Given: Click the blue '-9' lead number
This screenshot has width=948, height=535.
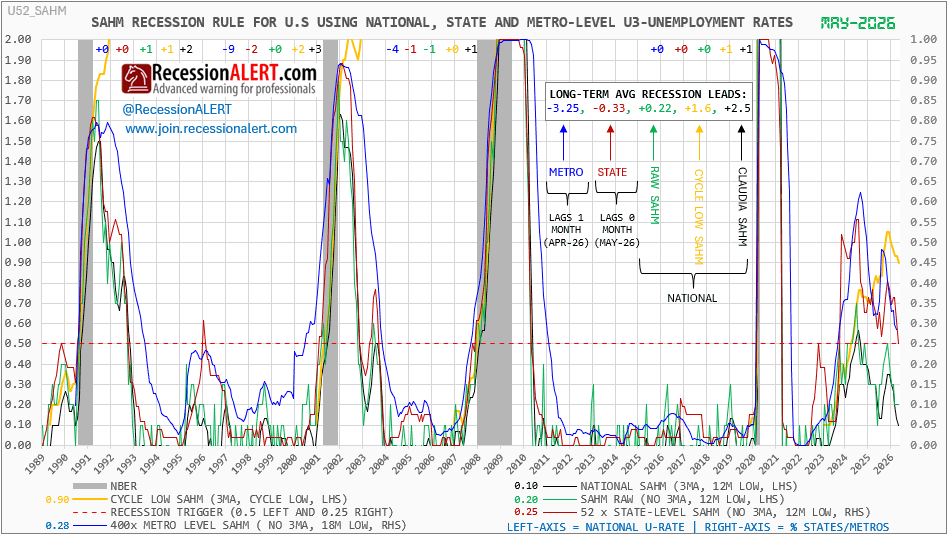Looking at the screenshot, I should click(x=228, y=50).
